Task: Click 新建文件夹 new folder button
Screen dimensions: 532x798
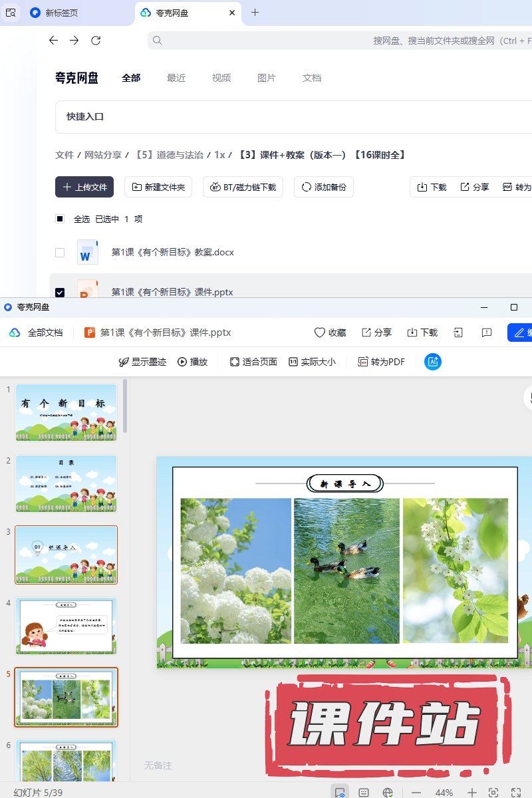Action: tap(159, 188)
